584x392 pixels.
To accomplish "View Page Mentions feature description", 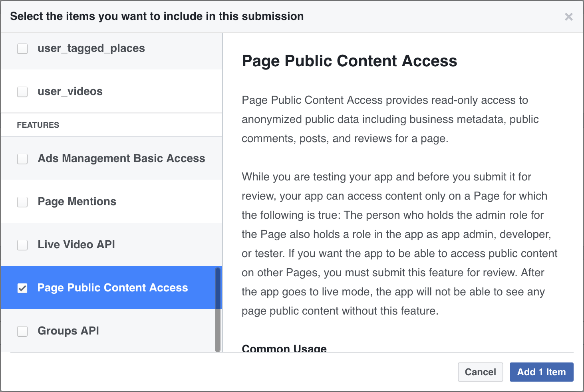I will click(x=77, y=202).
